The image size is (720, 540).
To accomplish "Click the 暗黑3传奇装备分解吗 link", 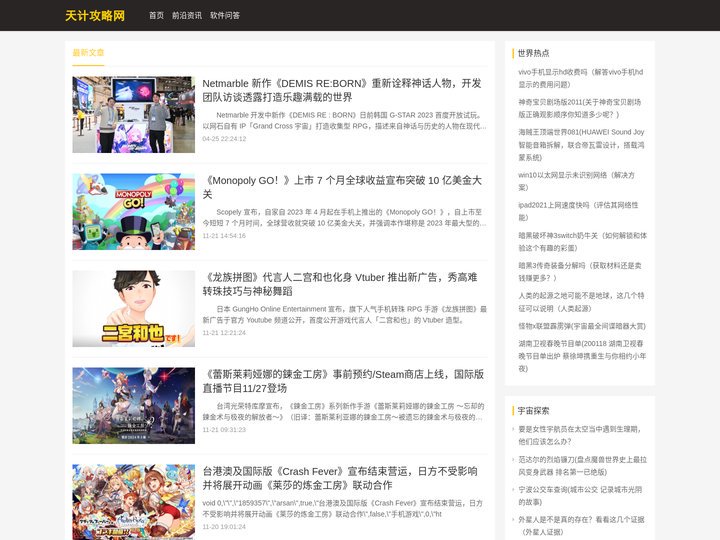I will [x=579, y=272].
